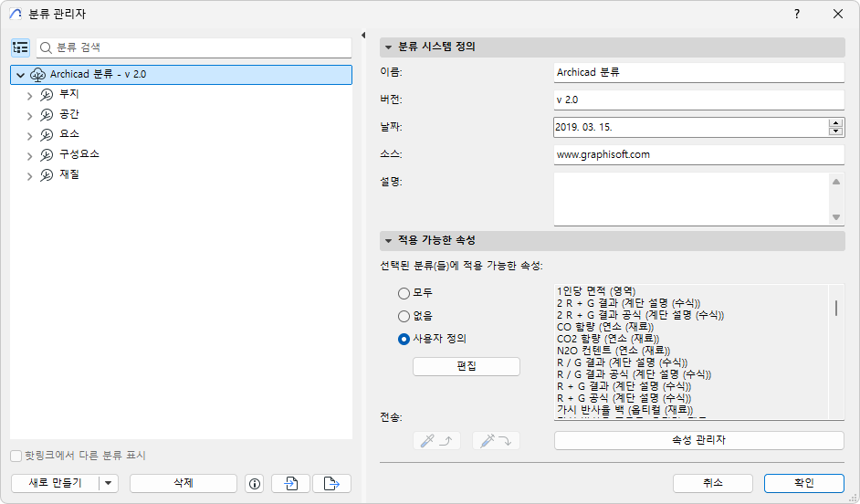Collapse the 적용 가능한 속성 section

[x=388, y=241]
